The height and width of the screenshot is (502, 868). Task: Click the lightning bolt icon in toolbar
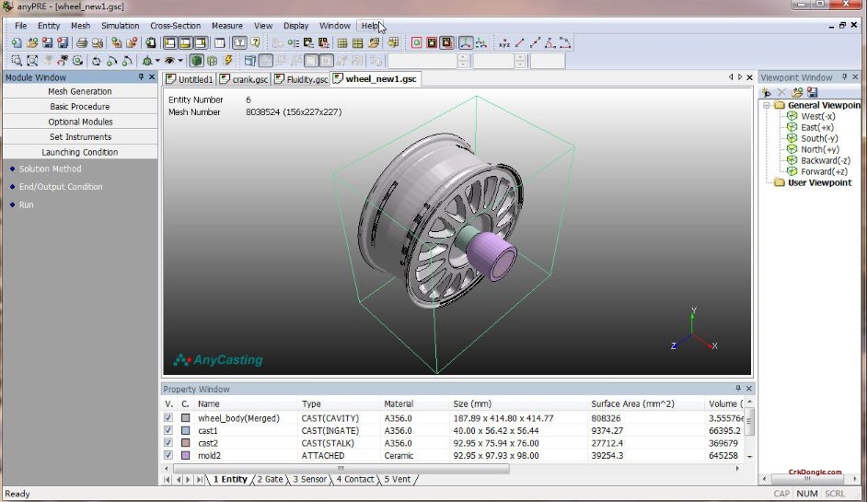tap(227, 61)
